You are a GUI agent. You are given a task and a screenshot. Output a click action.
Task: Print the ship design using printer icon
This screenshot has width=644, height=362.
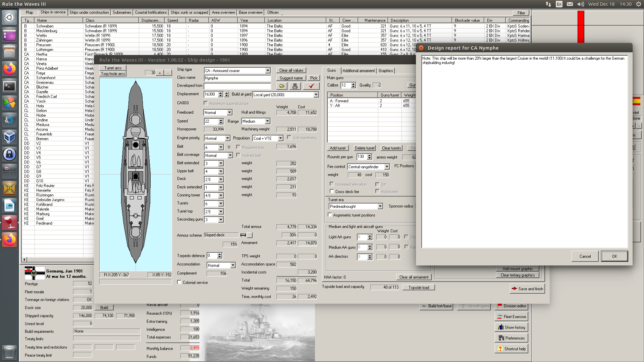pyautogui.click(x=295, y=86)
